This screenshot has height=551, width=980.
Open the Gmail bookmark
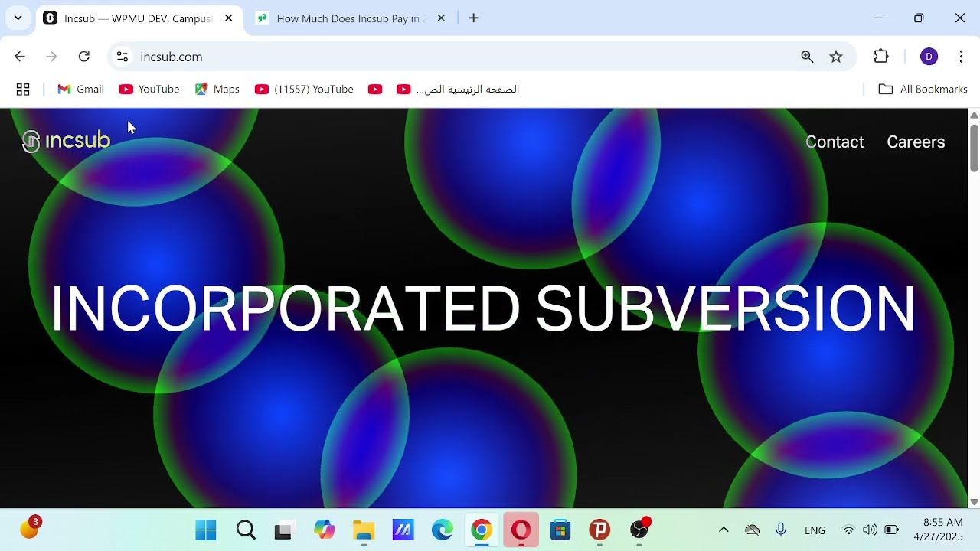click(80, 90)
